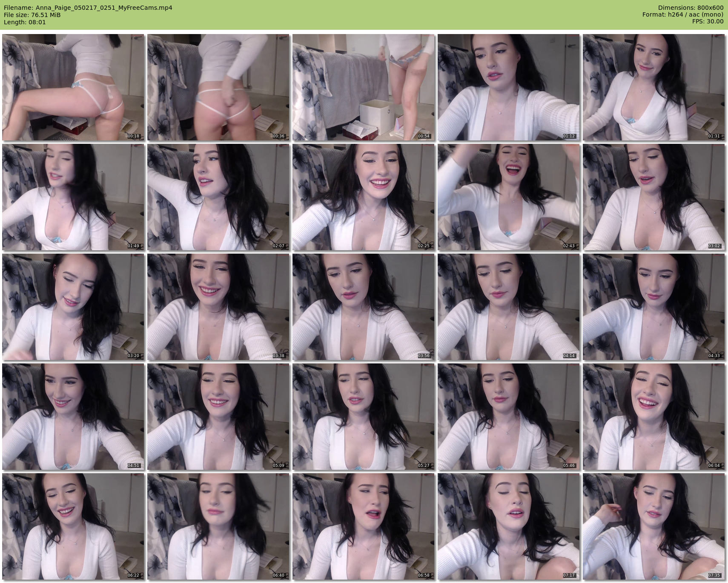Screen dimensions: 728x583
Task: Click the "Format: h264 / aac (mono)" text
Action: tap(683, 15)
